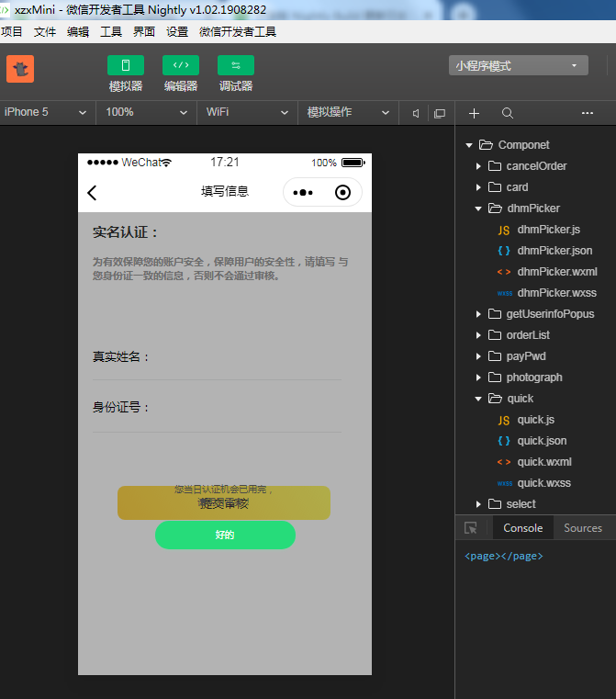616x699 pixels.
Task: Open the 模拟操作 dropdown
Action: coord(348,112)
